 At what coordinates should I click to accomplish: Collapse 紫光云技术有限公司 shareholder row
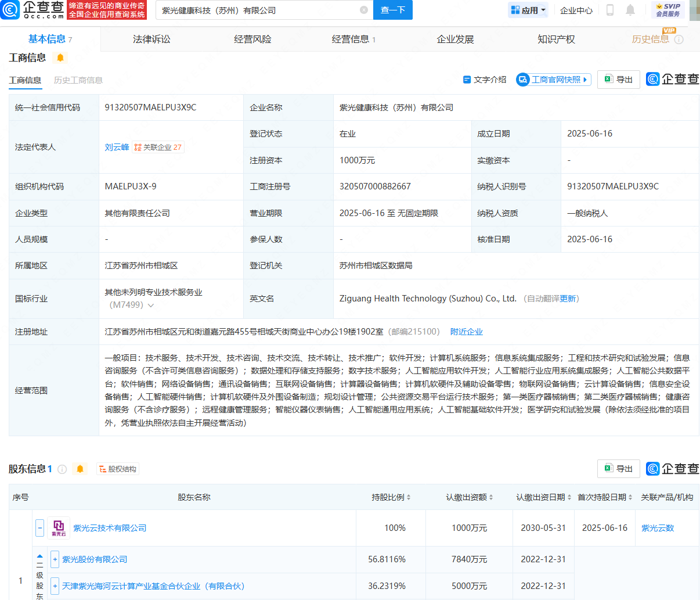tap(39, 528)
